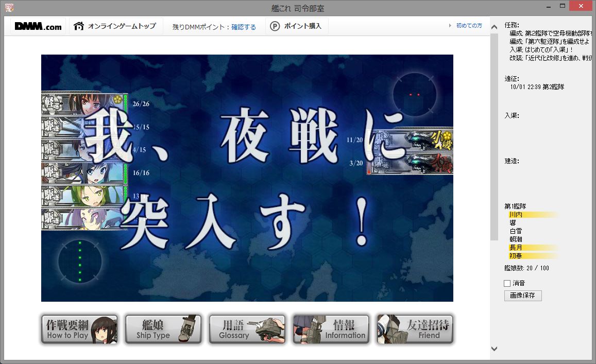Click purple-haired destroyer ship card
The width and height of the screenshot is (596, 364).
tap(84, 219)
